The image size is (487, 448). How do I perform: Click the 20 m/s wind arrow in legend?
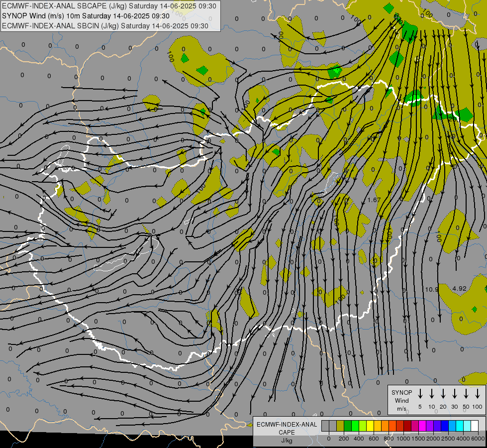click(x=443, y=394)
